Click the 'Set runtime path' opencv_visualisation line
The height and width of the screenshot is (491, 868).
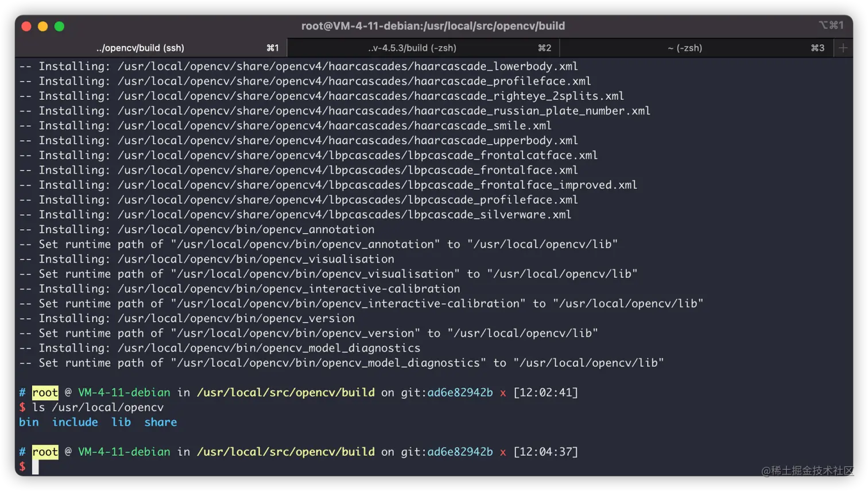328,275
